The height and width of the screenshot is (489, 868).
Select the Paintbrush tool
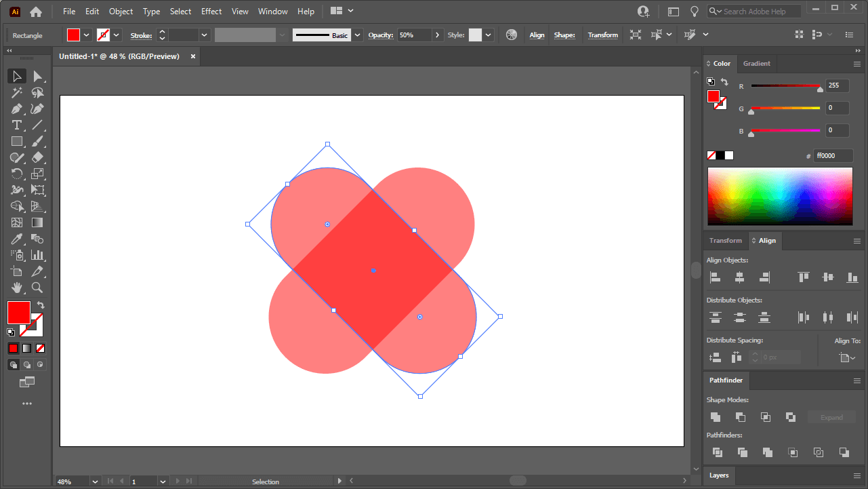tap(37, 141)
